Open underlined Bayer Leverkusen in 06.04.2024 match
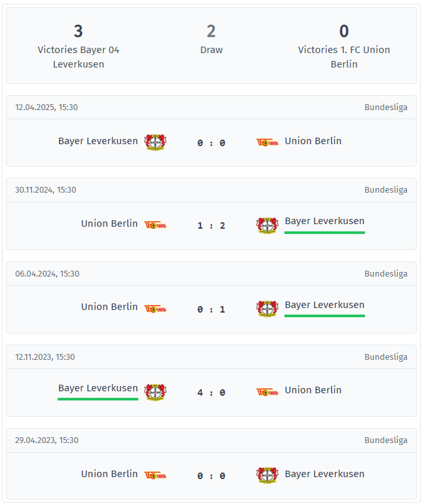 324,305
